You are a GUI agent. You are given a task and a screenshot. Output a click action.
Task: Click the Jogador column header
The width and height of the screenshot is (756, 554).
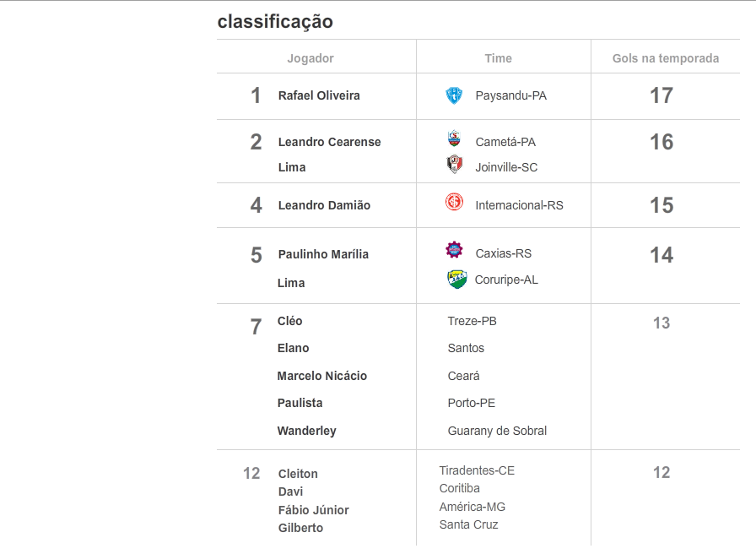coord(310,58)
